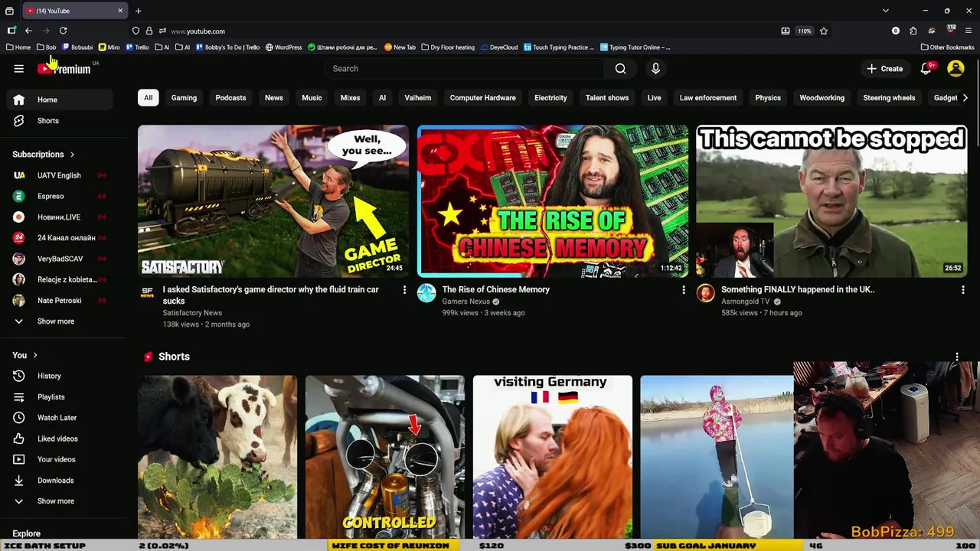Open Liked videos list
980x551 pixels.
click(x=57, y=439)
